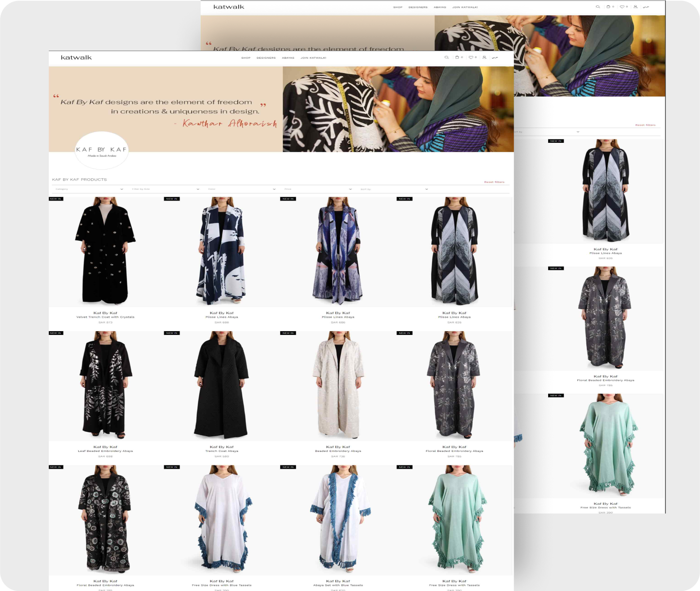
Task: Open the Sort by dropdown chevron in back window
Action: click(x=578, y=132)
